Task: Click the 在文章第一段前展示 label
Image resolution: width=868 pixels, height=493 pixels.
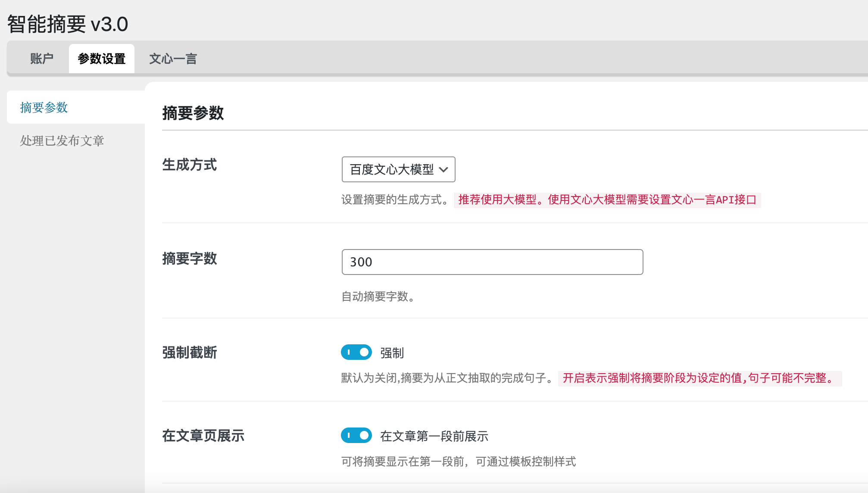Action: coord(434,436)
